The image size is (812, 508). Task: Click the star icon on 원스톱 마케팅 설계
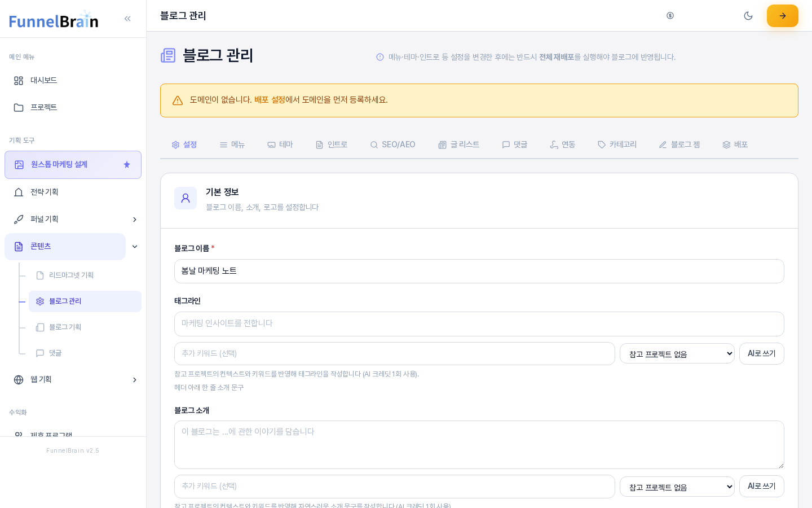127,165
